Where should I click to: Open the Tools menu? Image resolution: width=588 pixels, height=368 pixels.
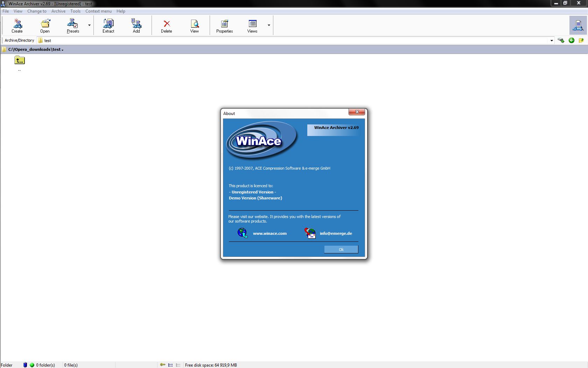(x=75, y=11)
